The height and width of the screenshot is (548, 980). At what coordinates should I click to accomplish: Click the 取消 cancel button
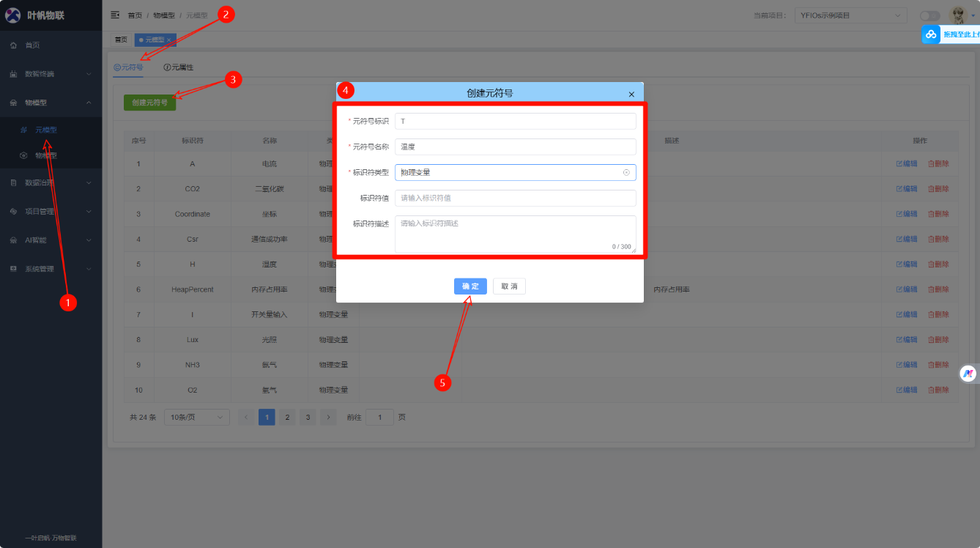[x=509, y=286]
